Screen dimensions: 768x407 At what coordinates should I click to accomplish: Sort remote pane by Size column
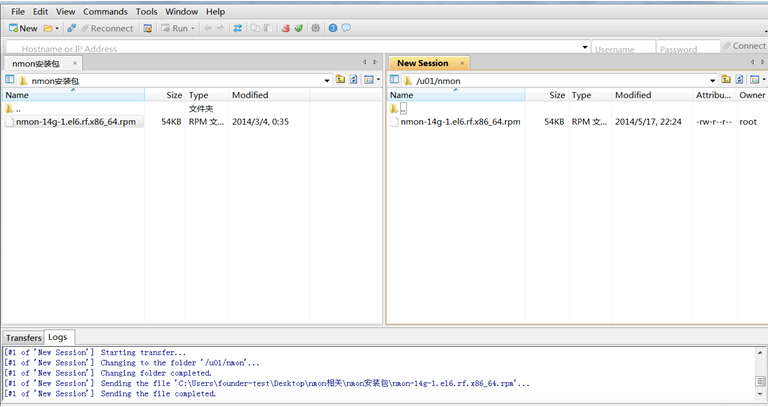[547, 95]
